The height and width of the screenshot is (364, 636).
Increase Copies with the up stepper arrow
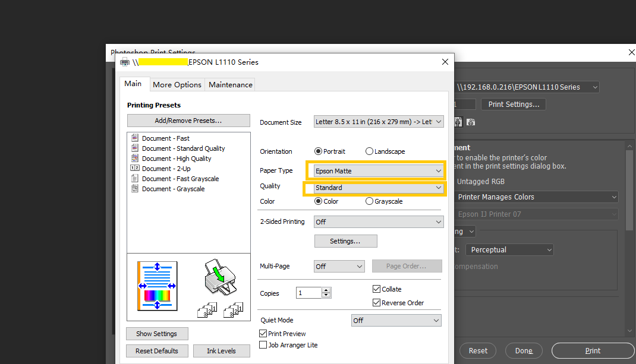coord(326,290)
